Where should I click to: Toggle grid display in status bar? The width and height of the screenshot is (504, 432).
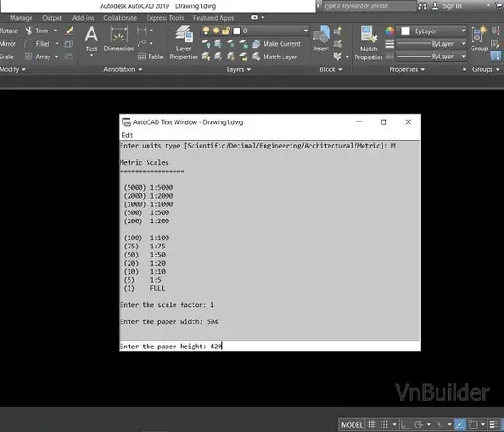point(372,425)
